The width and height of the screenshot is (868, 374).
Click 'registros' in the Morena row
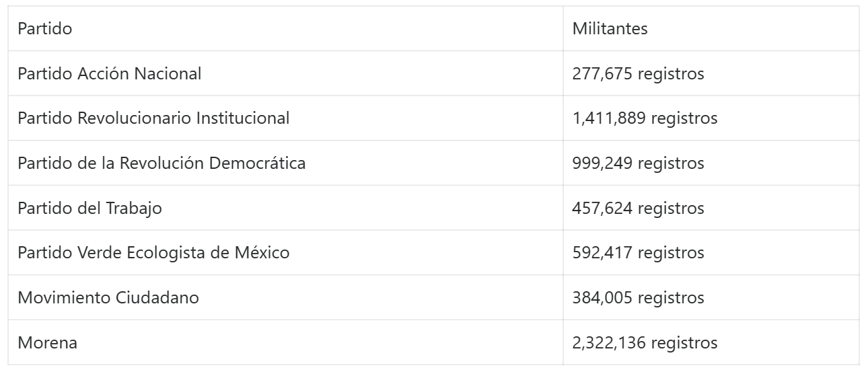684,342
